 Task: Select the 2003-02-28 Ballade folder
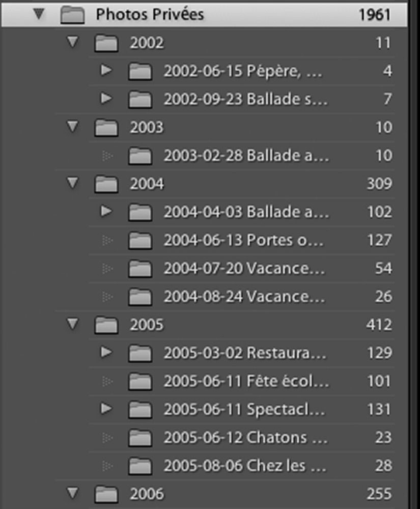click(241, 155)
